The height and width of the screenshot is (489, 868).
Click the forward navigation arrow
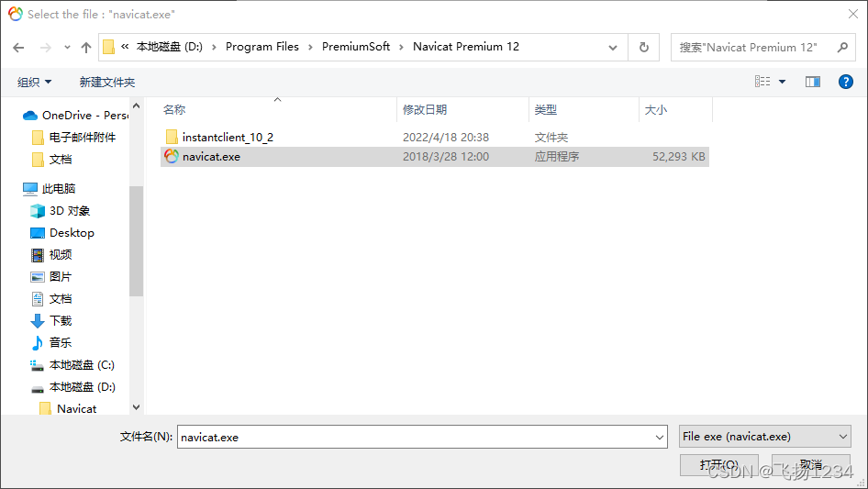pos(45,48)
